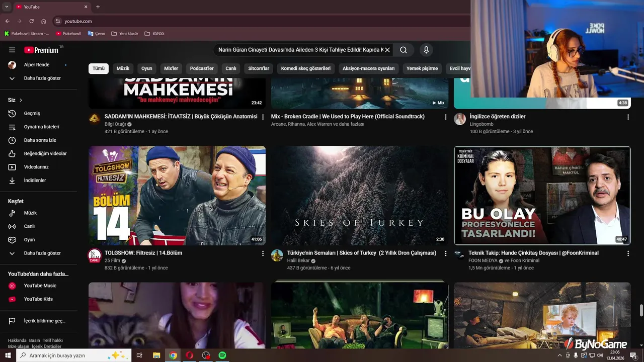
Task: Click the Chrome address bar
Action: point(262,21)
